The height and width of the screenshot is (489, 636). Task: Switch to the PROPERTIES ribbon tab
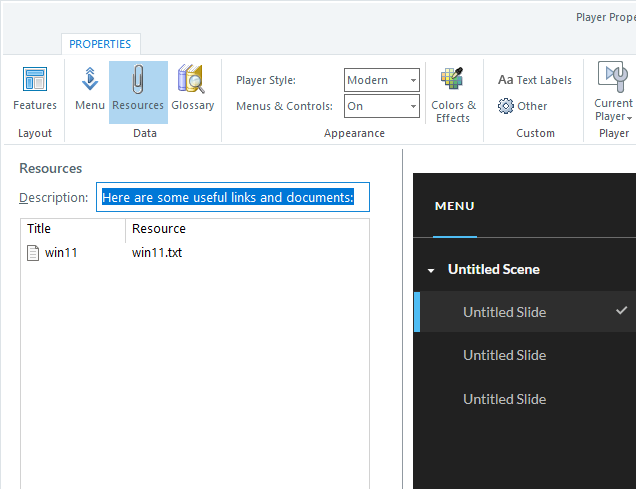point(100,44)
